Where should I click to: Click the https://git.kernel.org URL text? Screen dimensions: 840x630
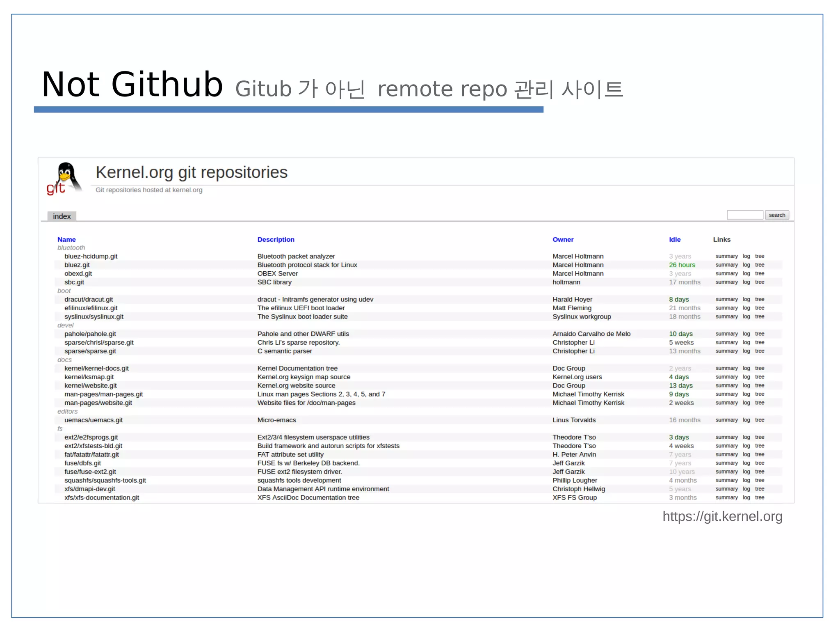coord(722,517)
